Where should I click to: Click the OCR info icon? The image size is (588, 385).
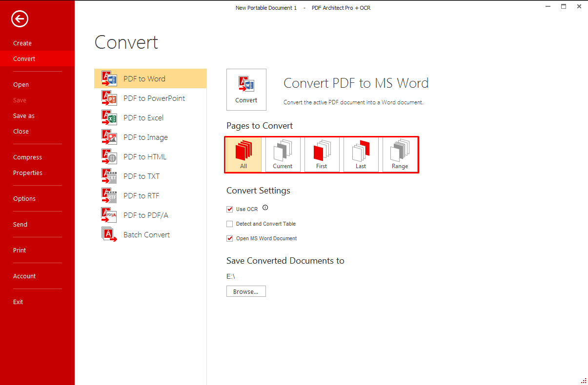(265, 208)
